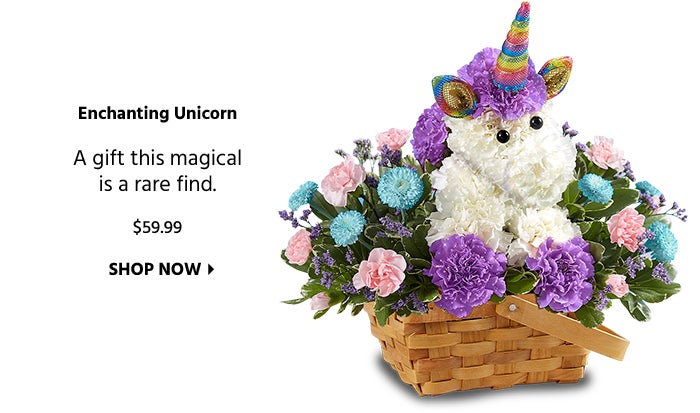This screenshot has height=413, width=700.
Task: Click the unicorn's left black bead eye
Action: [x=503, y=136]
